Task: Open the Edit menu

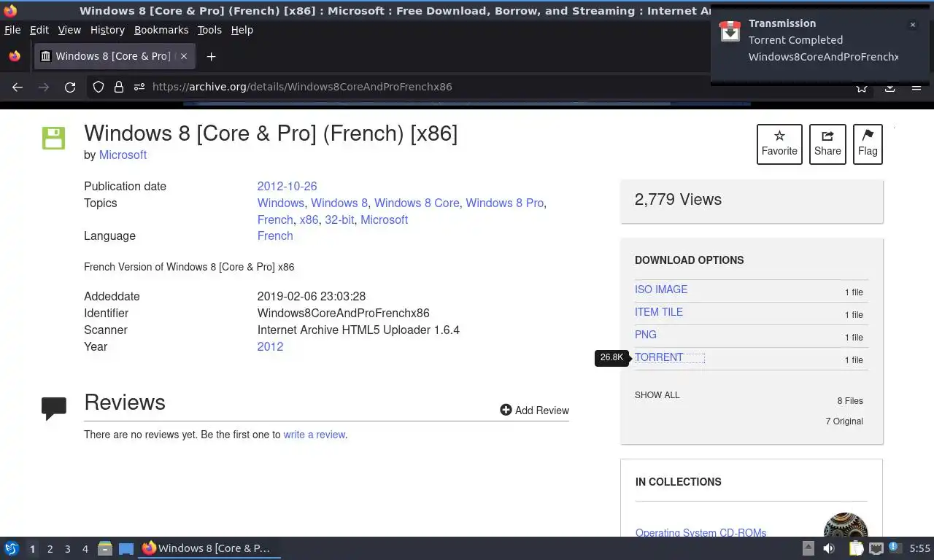Action: click(39, 30)
